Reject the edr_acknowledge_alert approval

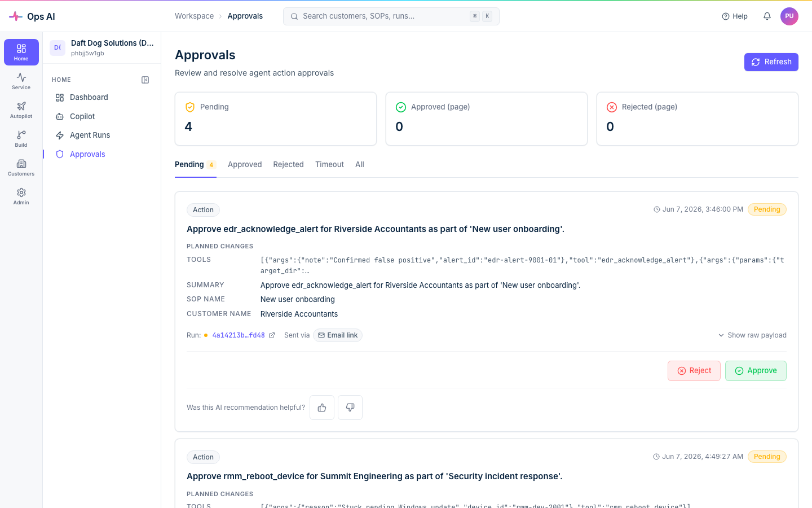click(694, 371)
